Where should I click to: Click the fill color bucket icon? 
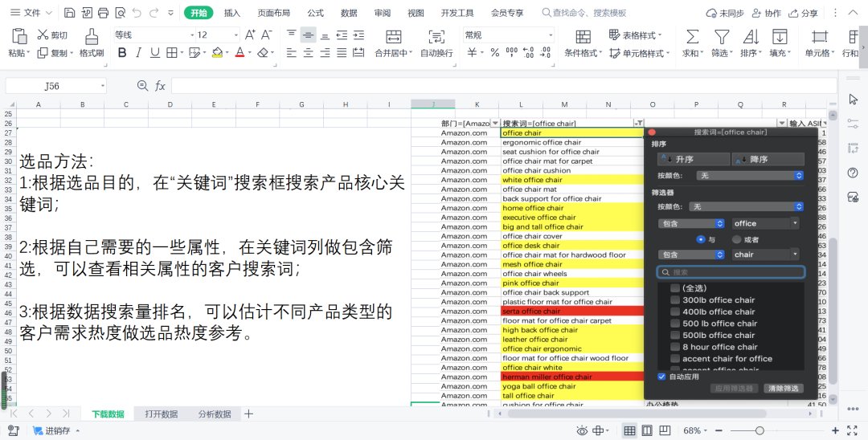tap(217, 53)
